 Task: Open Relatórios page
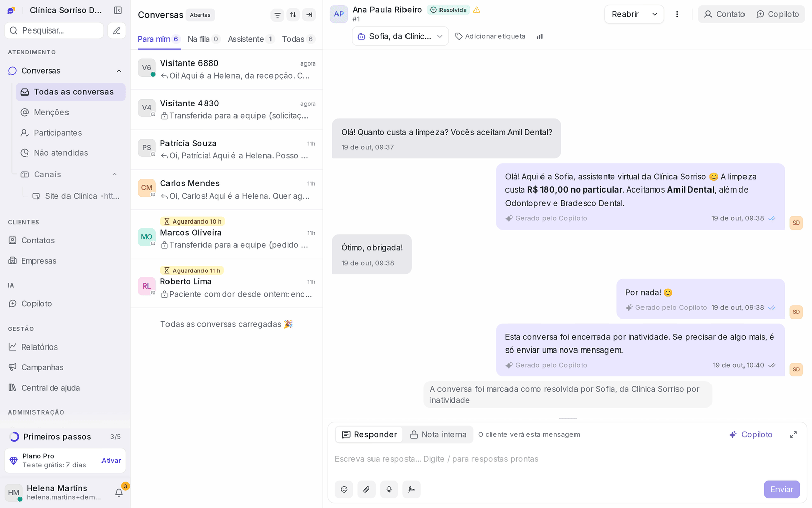click(65, 347)
